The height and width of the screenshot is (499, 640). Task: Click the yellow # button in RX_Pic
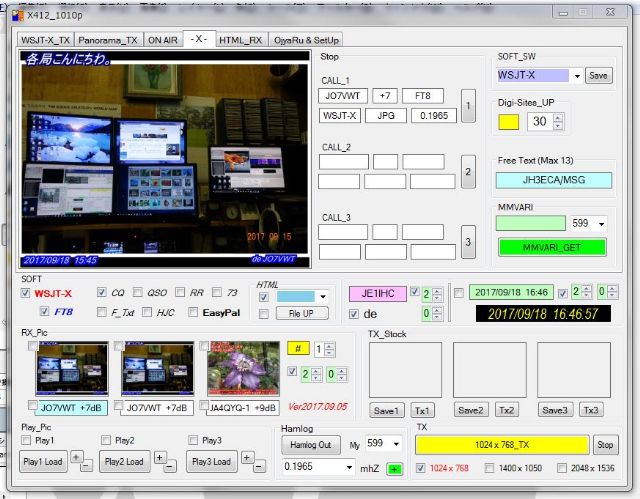click(298, 349)
